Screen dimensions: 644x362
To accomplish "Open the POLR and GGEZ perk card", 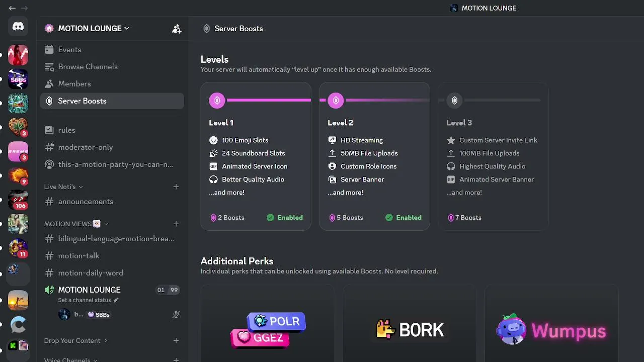I will (x=267, y=323).
